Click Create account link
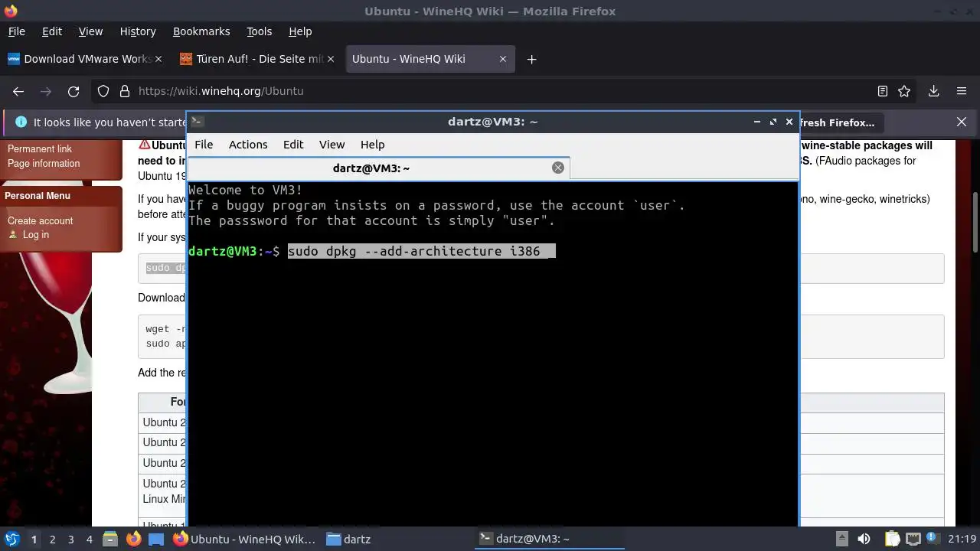 41,220
